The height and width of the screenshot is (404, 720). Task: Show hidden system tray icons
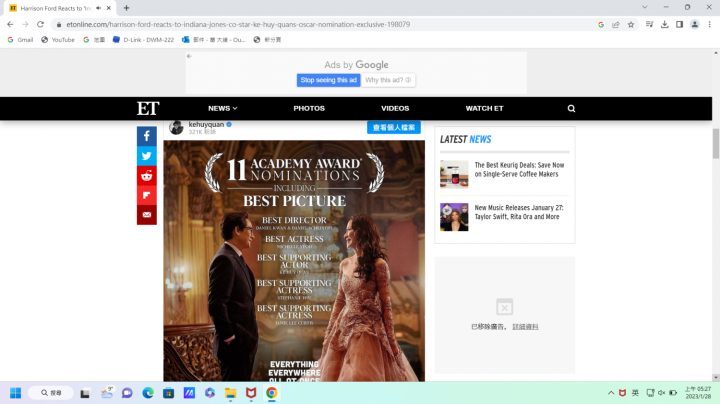pyautogui.click(x=611, y=393)
